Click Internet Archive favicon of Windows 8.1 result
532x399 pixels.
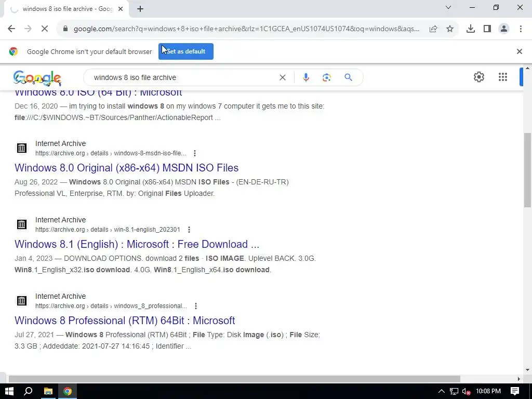[x=22, y=224]
